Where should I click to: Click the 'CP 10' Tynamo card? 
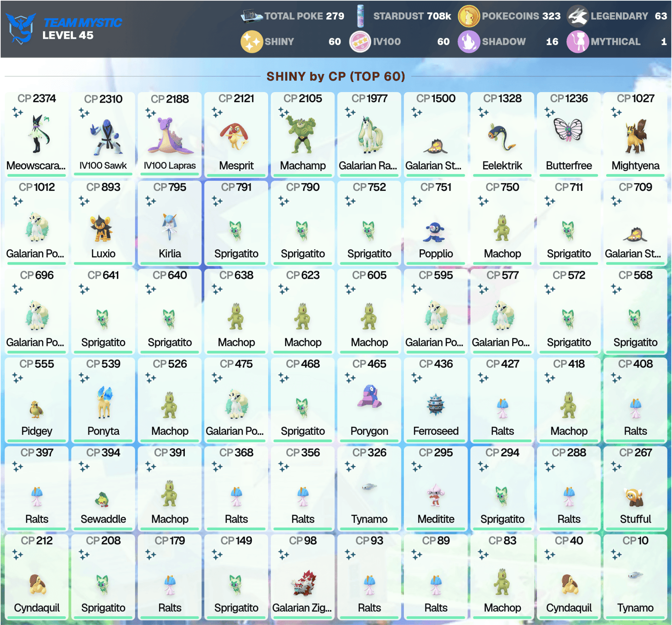(635, 576)
